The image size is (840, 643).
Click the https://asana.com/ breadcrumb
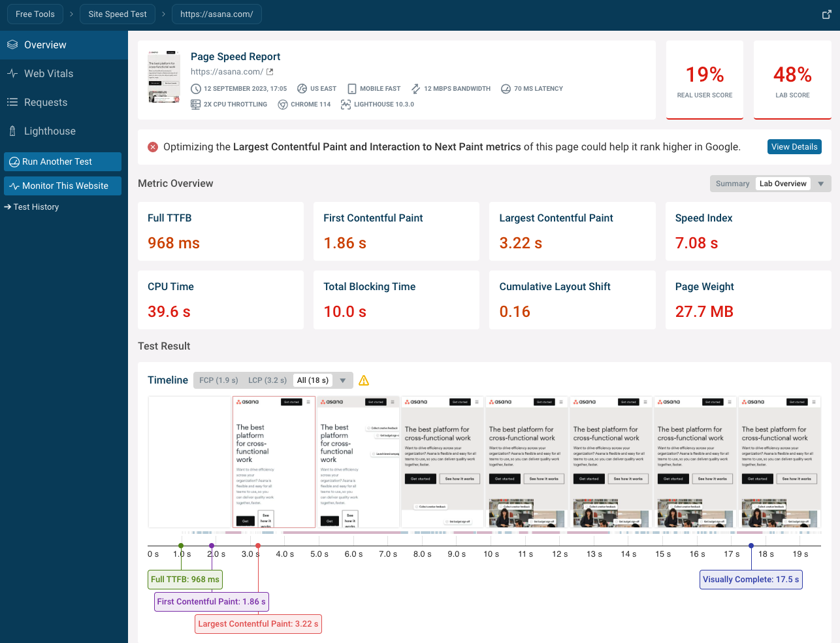(217, 14)
